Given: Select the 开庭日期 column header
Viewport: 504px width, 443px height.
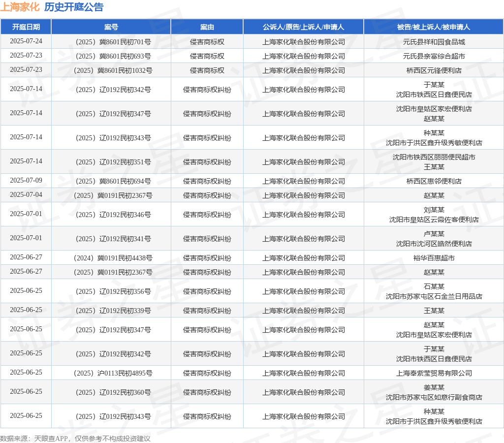Looking at the screenshot, I should pyautogui.click(x=26, y=27).
